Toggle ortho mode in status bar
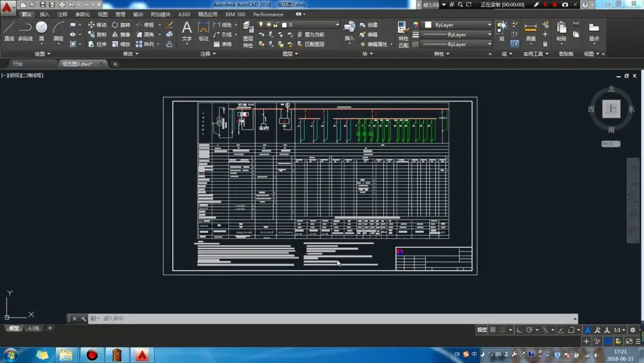Screen dimensions: 644x363 (519, 330)
